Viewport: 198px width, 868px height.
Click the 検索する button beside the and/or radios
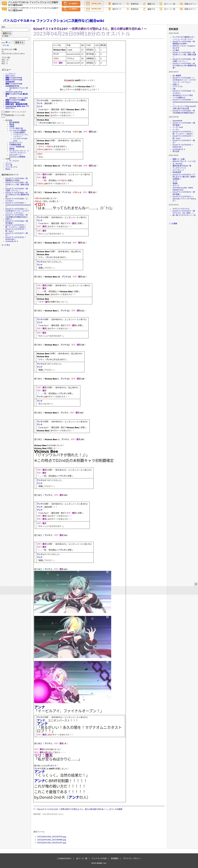click(x=19, y=42)
